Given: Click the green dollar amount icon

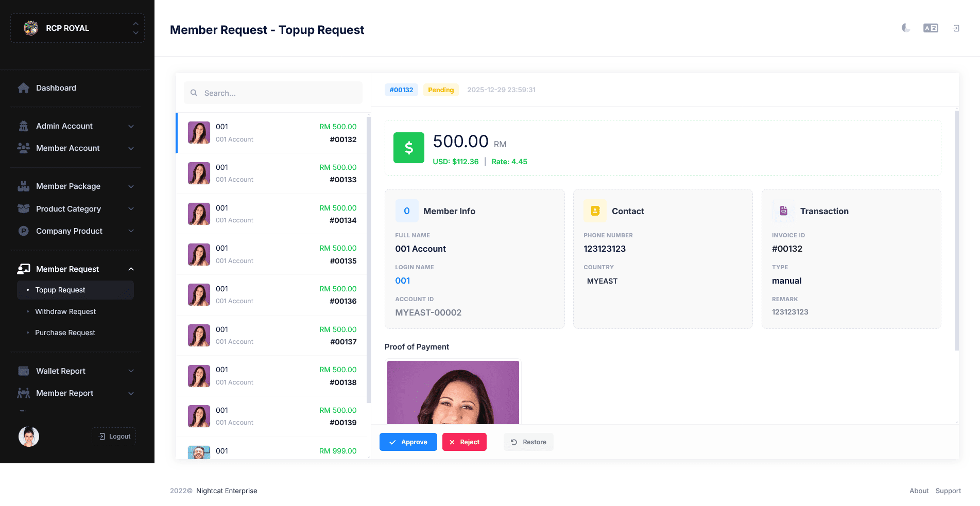Looking at the screenshot, I should [409, 148].
